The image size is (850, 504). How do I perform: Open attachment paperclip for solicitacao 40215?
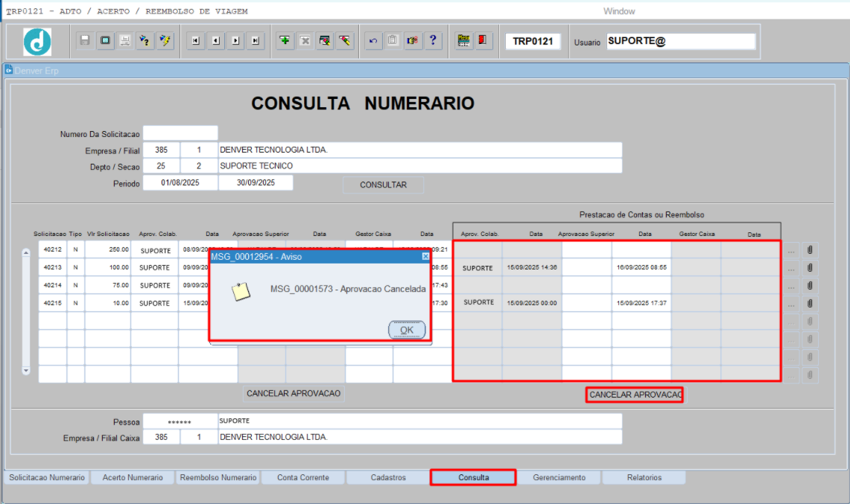click(810, 304)
